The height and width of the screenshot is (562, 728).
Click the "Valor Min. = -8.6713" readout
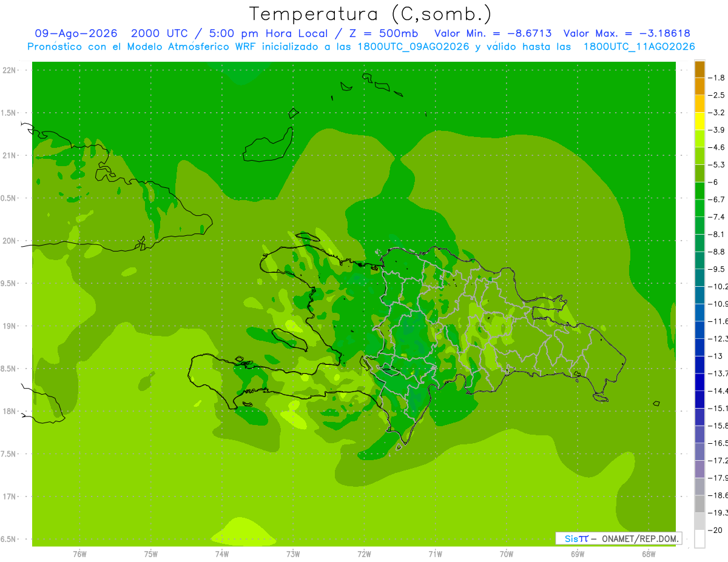click(493, 33)
